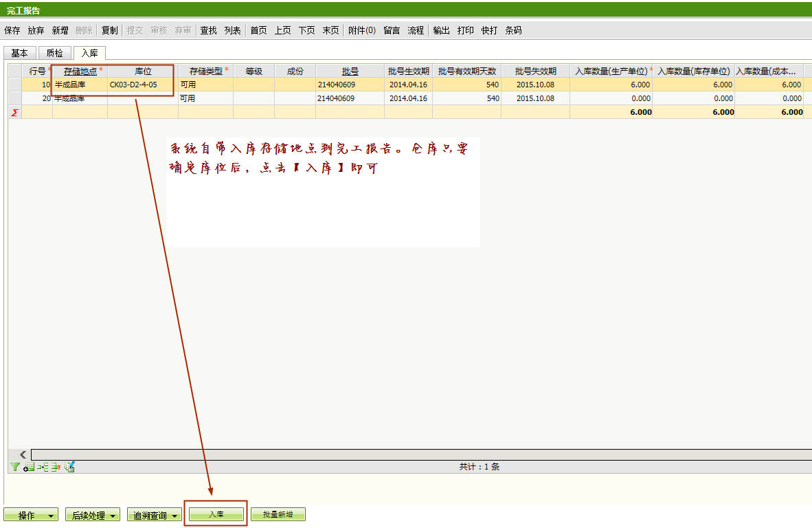Click 保存 in the toolbar
This screenshot has height=528, width=812.
coord(12,30)
